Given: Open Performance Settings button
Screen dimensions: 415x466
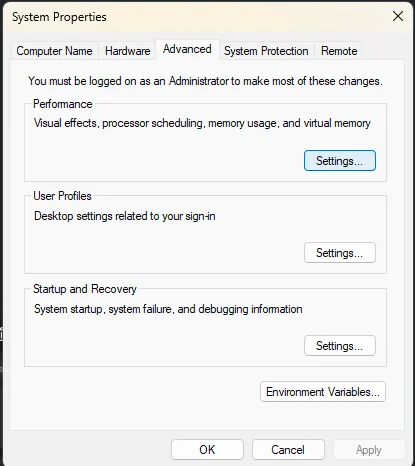Looking at the screenshot, I should coord(340,161).
